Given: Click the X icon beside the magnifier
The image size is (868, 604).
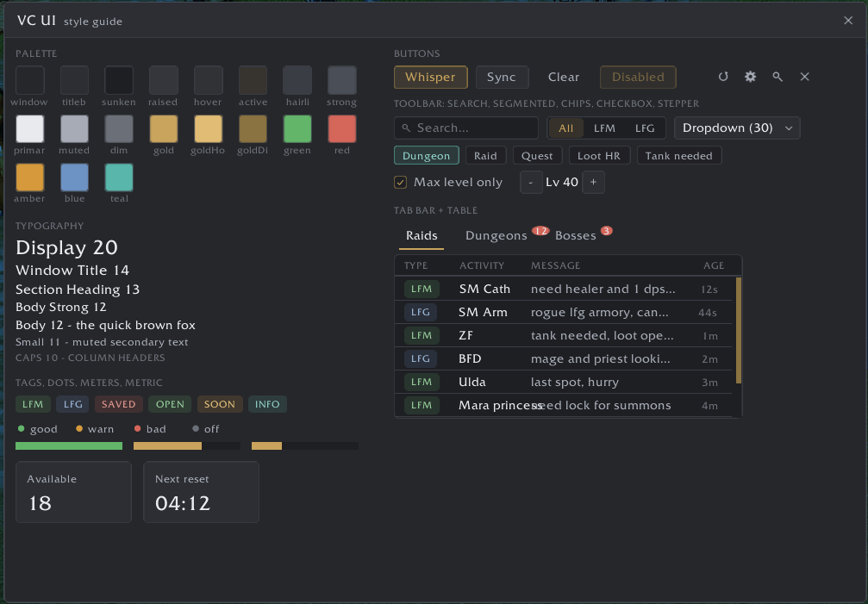Looking at the screenshot, I should coord(804,77).
